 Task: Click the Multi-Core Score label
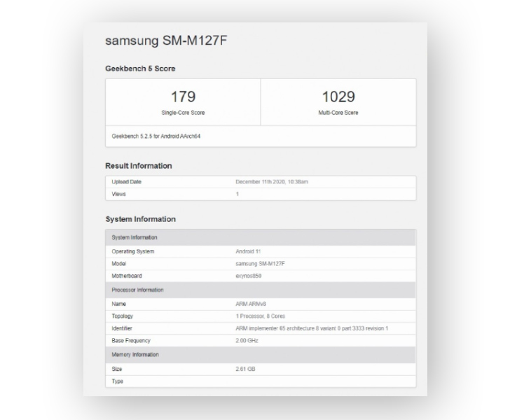point(338,113)
